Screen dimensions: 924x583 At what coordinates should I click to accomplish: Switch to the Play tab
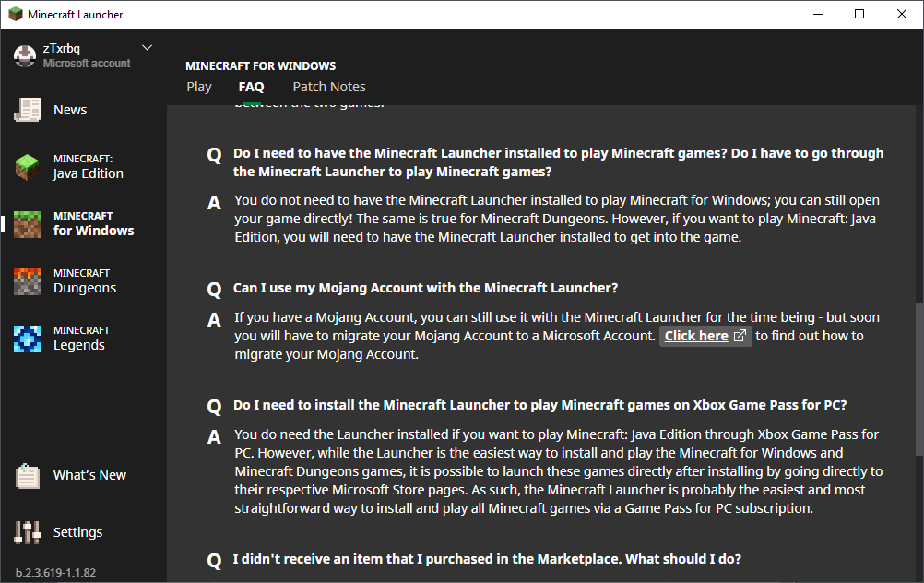(199, 87)
